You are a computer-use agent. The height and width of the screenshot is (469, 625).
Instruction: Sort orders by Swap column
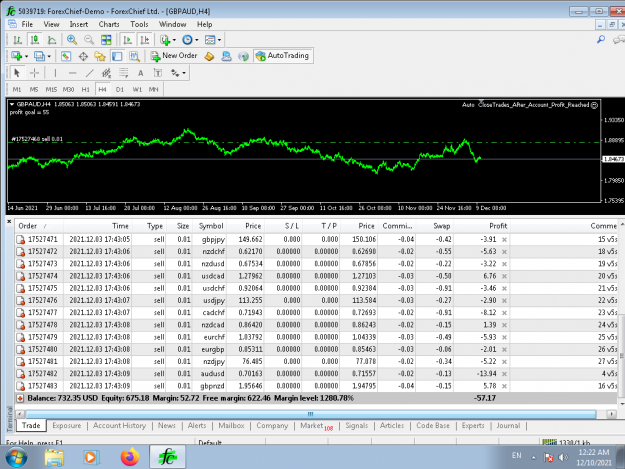coord(433,226)
